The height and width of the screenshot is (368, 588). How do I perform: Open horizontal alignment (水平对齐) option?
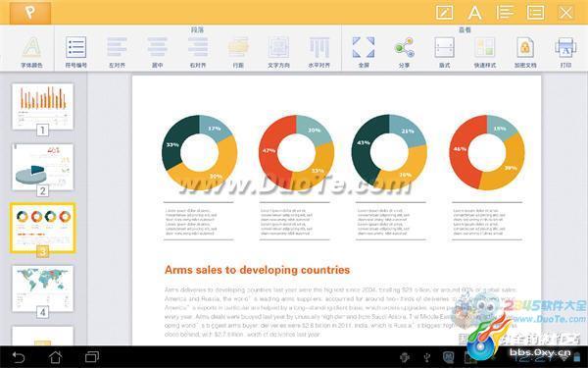[x=319, y=51]
